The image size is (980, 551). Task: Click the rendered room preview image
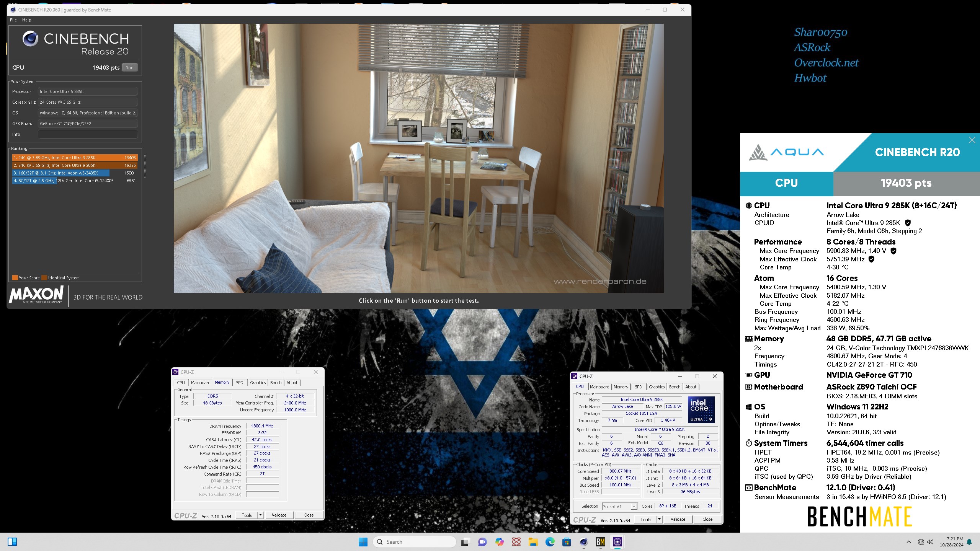(x=418, y=158)
